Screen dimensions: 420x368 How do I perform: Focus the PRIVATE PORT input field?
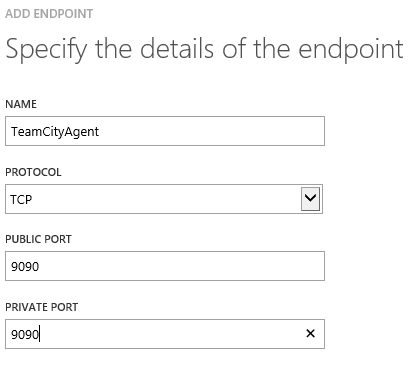(165, 334)
